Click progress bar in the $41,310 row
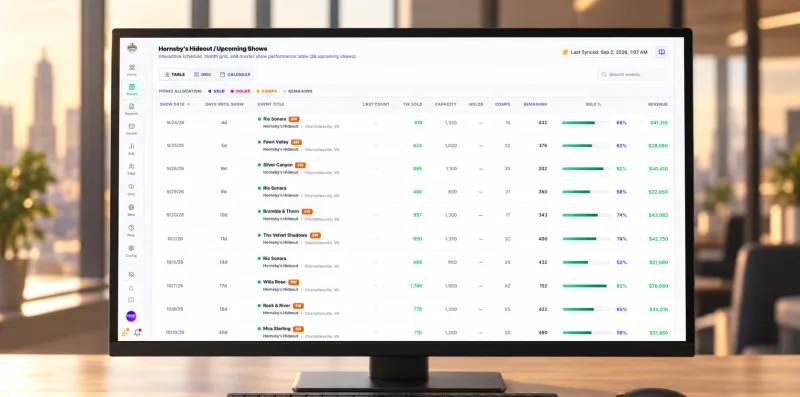The image size is (800, 397). (x=586, y=123)
